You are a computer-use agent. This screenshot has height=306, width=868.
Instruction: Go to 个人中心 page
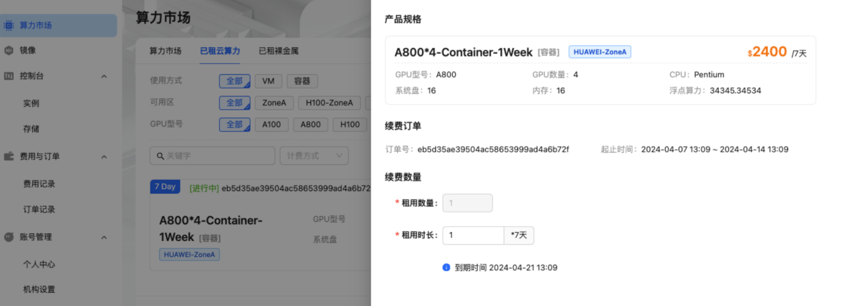39,264
